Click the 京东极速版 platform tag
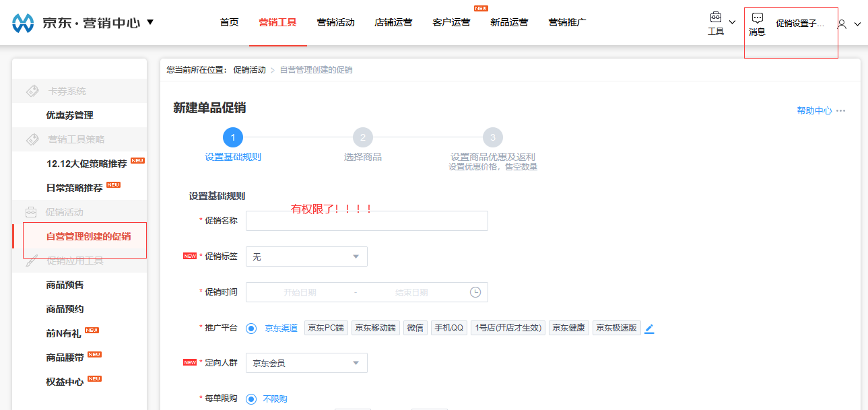 pyautogui.click(x=617, y=328)
